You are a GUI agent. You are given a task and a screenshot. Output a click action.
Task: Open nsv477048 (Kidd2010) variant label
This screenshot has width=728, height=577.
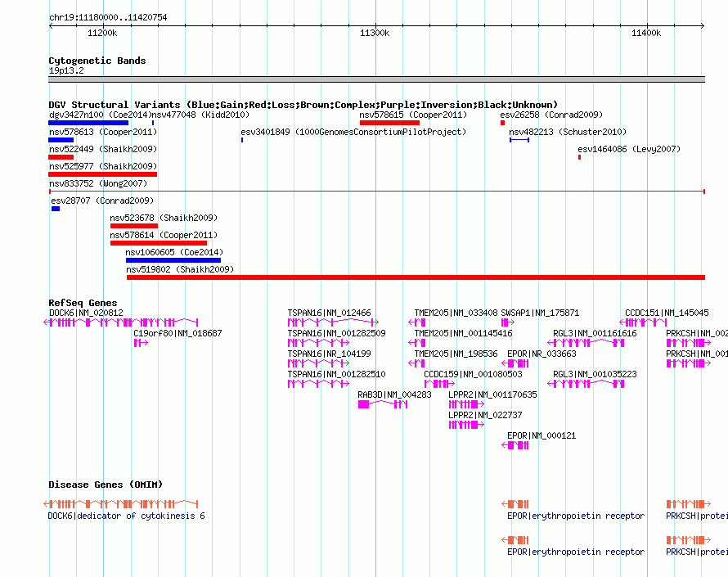200,115
